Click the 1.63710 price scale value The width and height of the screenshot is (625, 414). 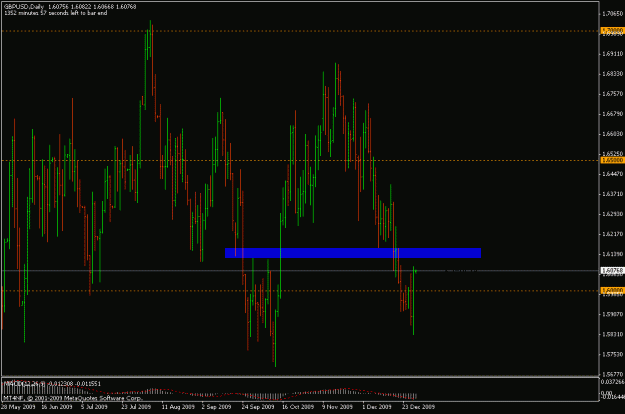click(x=613, y=194)
